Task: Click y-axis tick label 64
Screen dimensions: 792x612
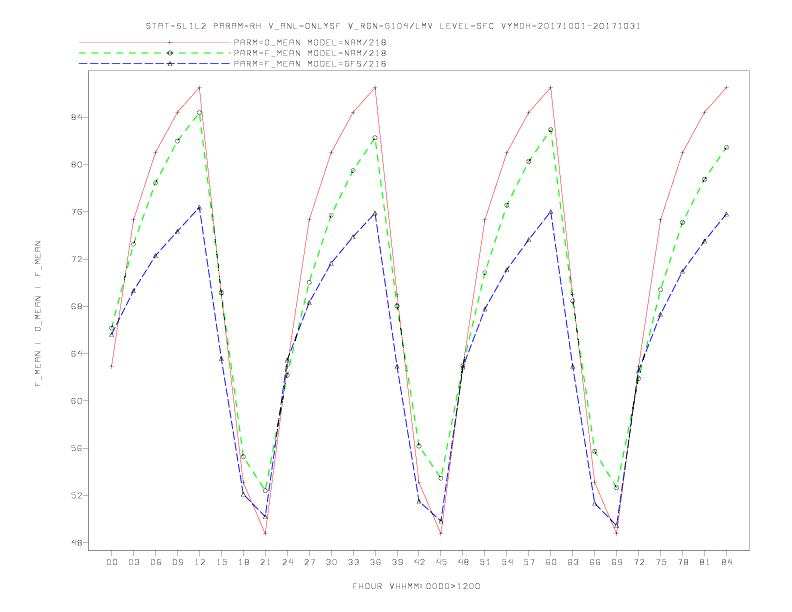Action: 76,353
